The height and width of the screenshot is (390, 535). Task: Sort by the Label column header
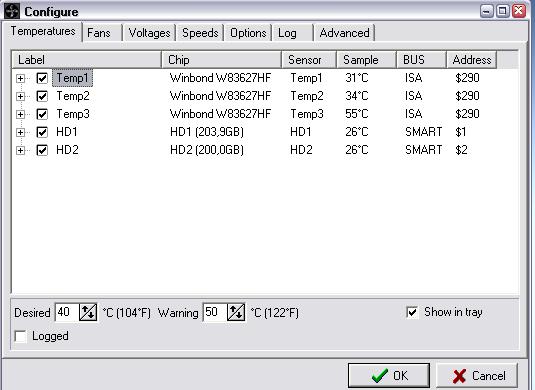click(87, 60)
